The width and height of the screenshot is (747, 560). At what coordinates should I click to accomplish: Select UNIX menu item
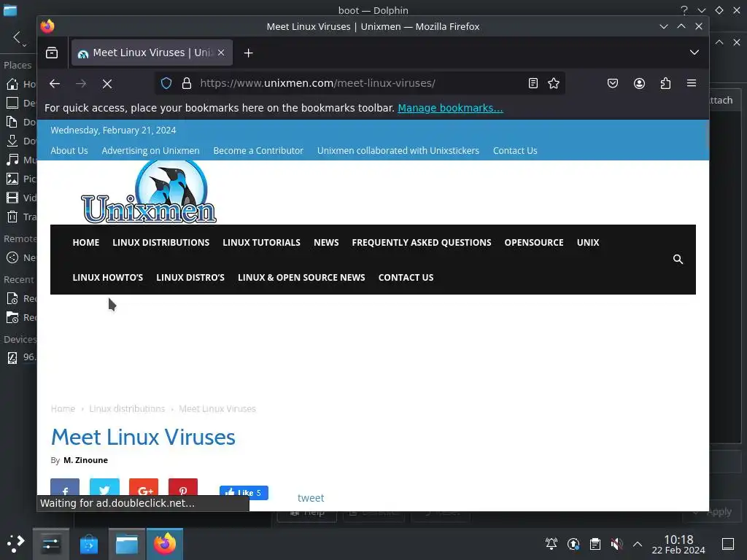coord(588,242)
